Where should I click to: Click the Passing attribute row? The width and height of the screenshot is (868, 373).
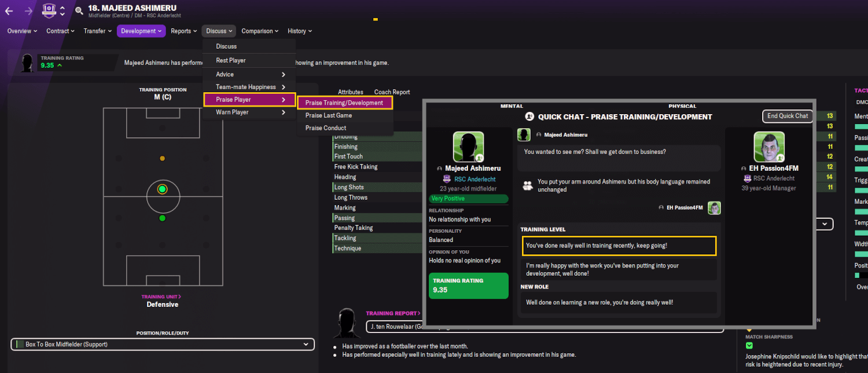378,218
